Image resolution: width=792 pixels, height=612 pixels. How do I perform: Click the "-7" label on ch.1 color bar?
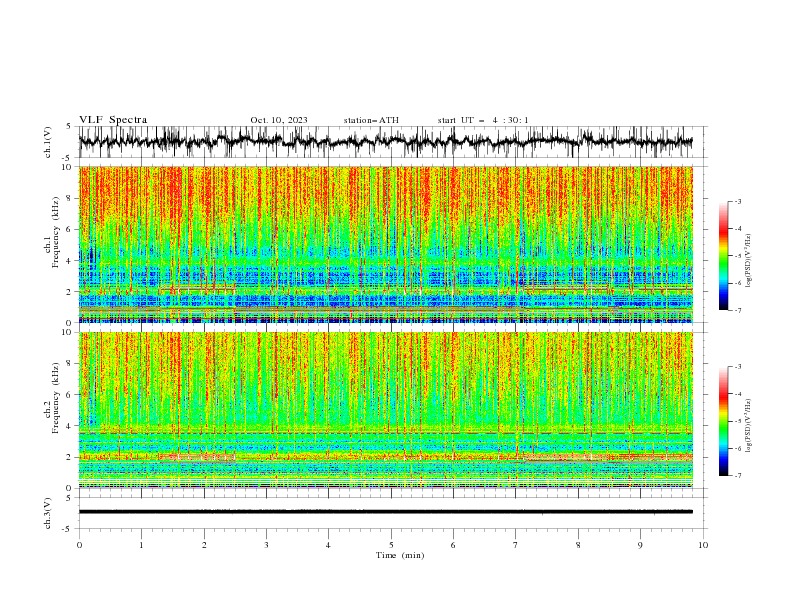pos(738,310)
